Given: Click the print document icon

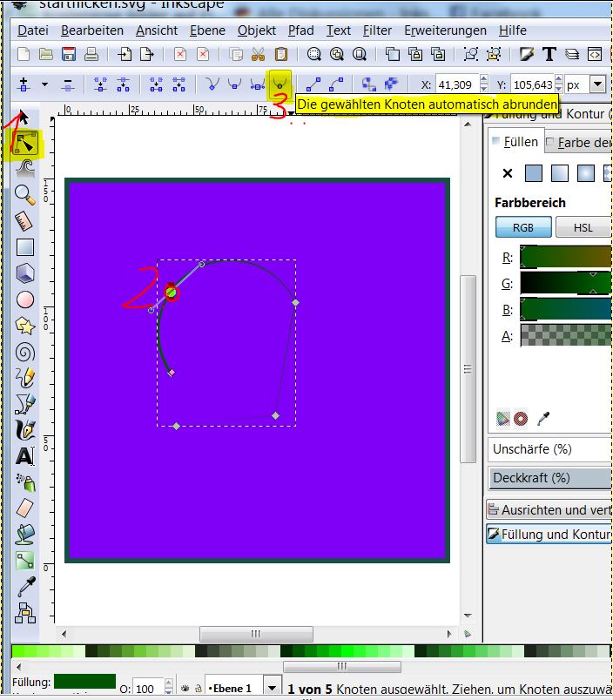Looking at the screenshot, I should 91,54.
